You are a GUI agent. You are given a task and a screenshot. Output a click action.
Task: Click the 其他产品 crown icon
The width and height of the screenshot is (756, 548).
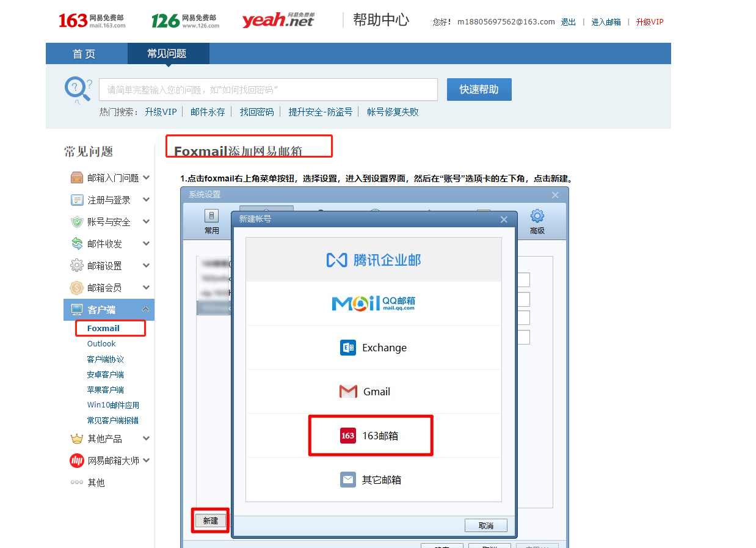pyautogui.click(x=77, y=439)
